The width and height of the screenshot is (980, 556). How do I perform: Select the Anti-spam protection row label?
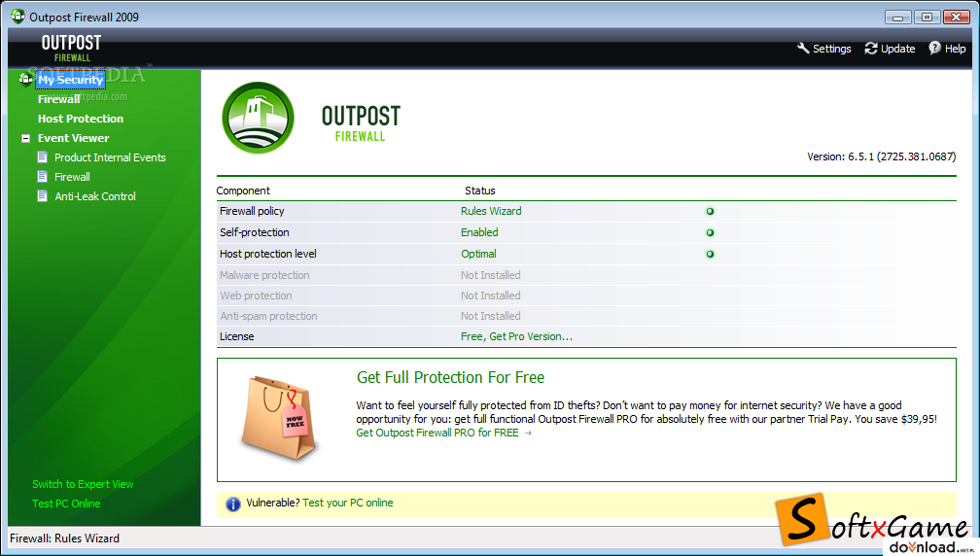click(x=268, y=316)
